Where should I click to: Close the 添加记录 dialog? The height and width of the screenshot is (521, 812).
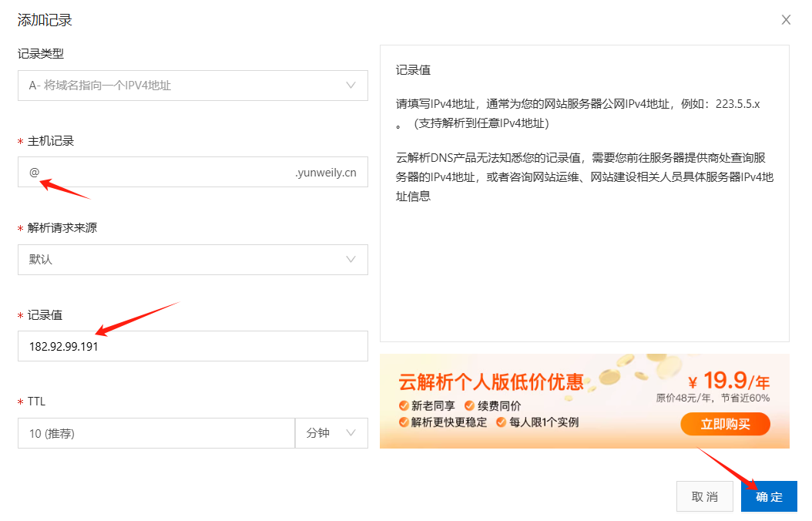point(786,20)
